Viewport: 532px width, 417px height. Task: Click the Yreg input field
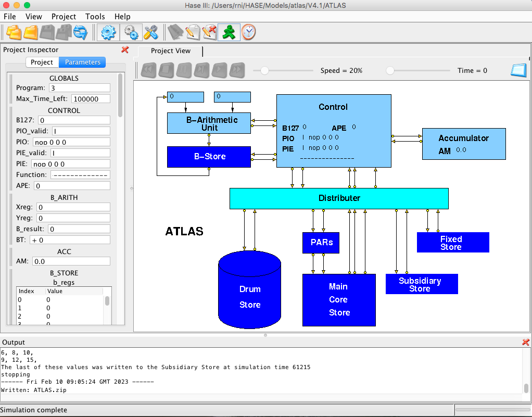point(73,218)
